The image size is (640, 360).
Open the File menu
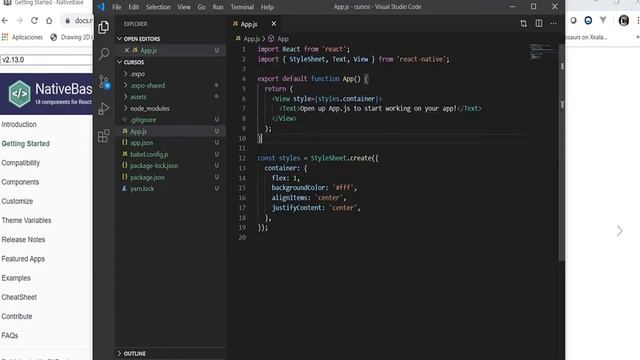(x=117, y=7)
